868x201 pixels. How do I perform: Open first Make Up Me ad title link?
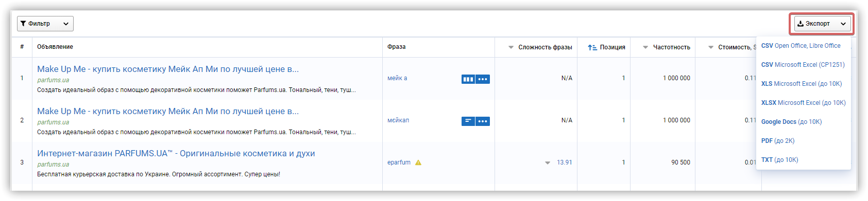coord(168,69)
